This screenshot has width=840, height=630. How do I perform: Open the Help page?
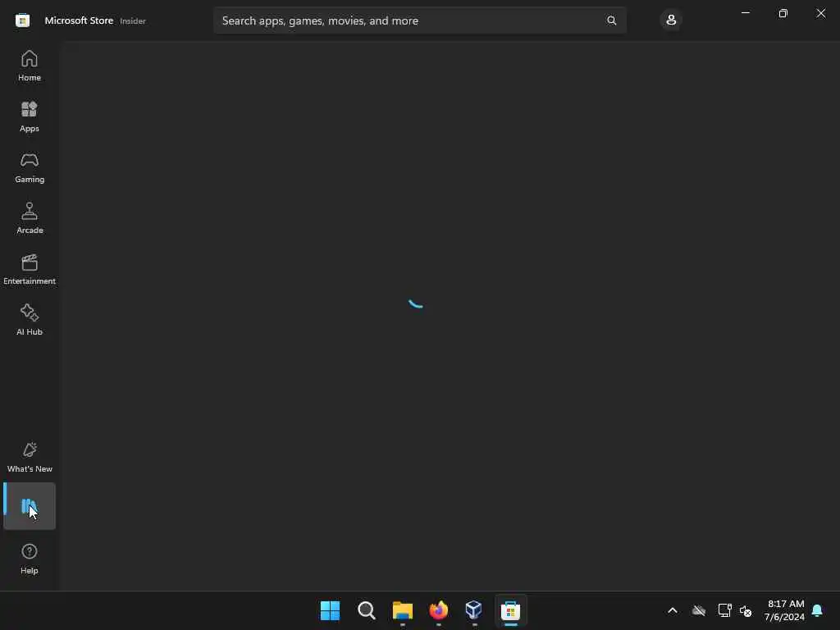click(x=30, y=559)
